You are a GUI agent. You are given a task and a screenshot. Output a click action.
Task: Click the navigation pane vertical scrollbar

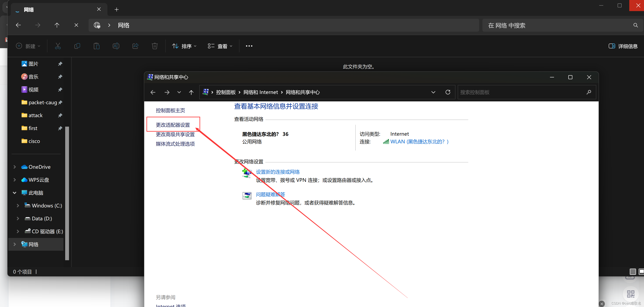click(x=67, y=193)
